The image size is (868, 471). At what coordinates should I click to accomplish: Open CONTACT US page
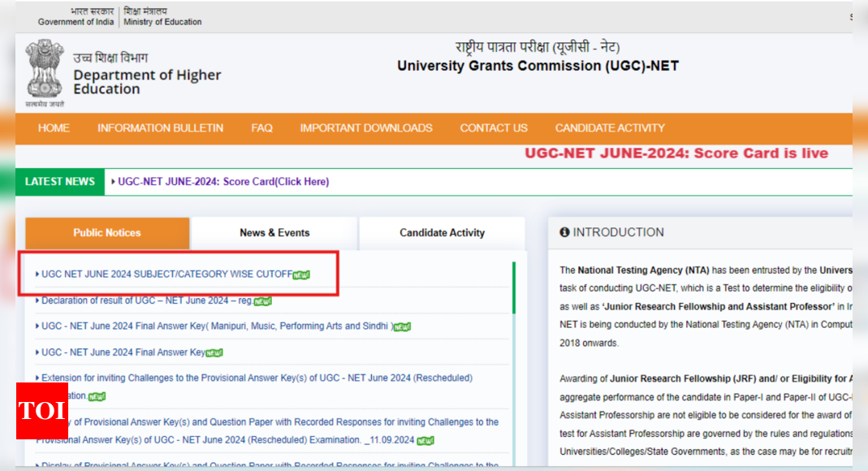494,128
